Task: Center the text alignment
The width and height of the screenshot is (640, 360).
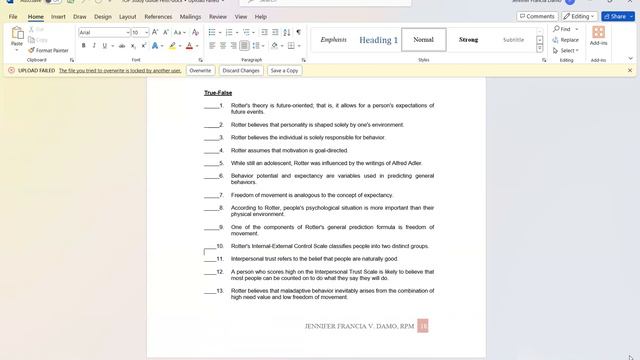Action: click(x=223, y=46)
